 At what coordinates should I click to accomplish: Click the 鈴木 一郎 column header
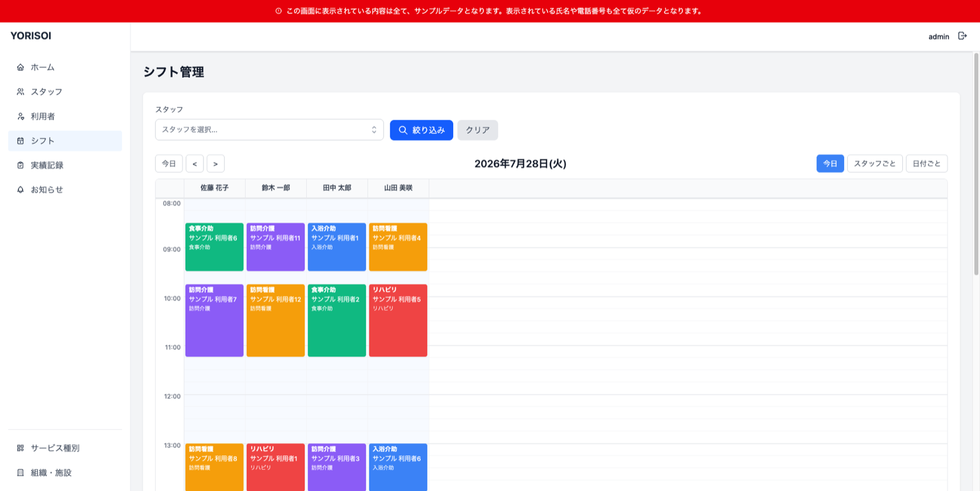(x=276, y=188)
